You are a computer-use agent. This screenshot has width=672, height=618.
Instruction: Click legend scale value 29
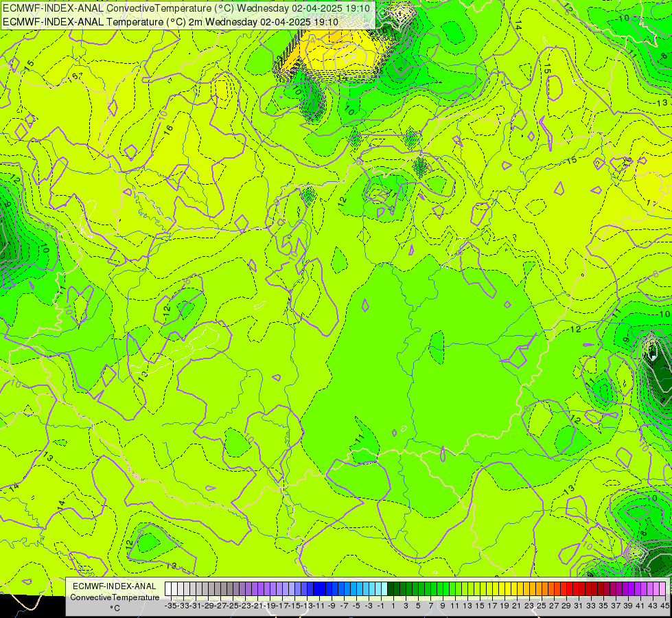566,606
